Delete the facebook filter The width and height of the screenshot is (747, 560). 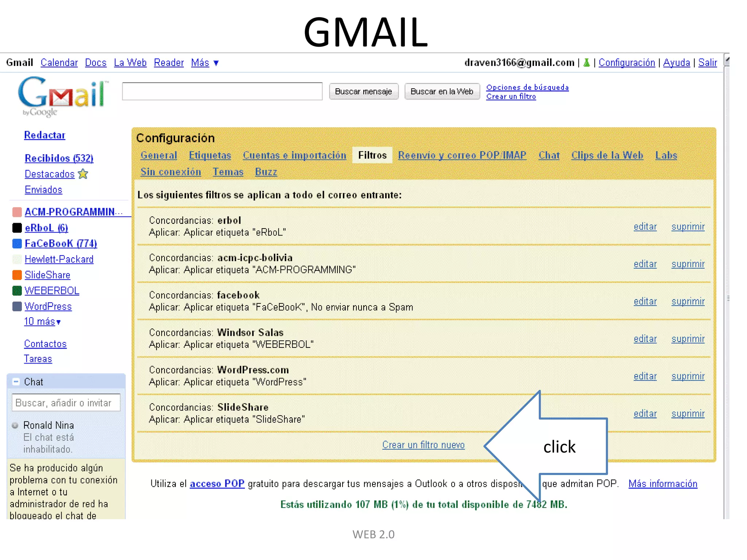click(x=688, y=301)
